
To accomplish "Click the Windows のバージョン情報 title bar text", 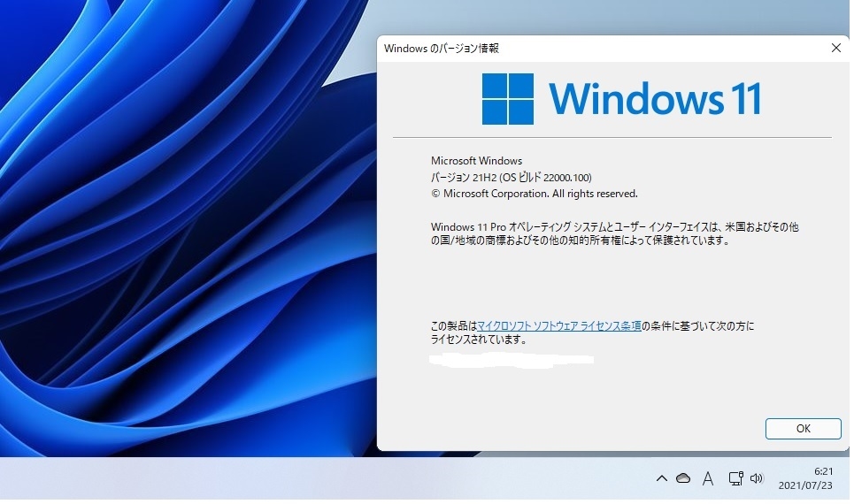I will point(442,49).
